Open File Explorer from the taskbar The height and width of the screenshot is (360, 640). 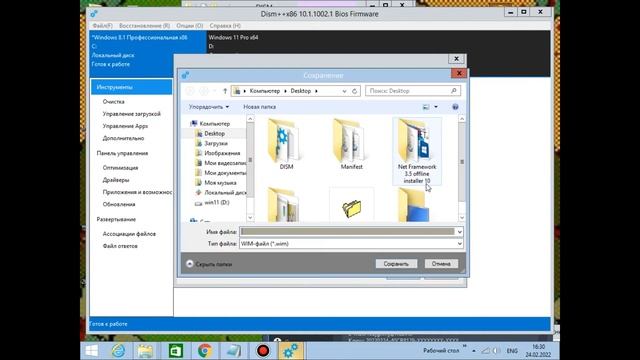tap(145, 351)
